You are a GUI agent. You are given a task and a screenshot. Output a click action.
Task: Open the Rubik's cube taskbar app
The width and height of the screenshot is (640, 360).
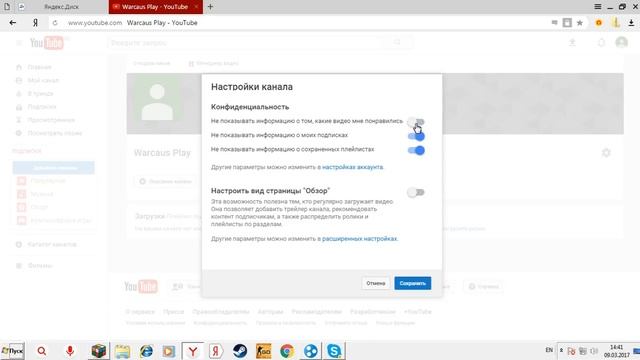click(x=98, y=351)
